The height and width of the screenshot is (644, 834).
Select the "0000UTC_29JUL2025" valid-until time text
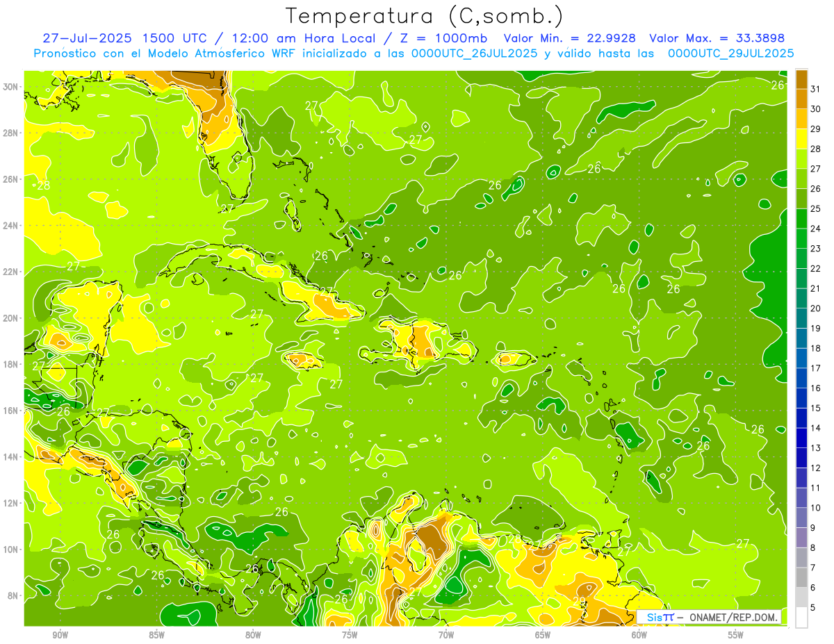(x=730, y=53)
